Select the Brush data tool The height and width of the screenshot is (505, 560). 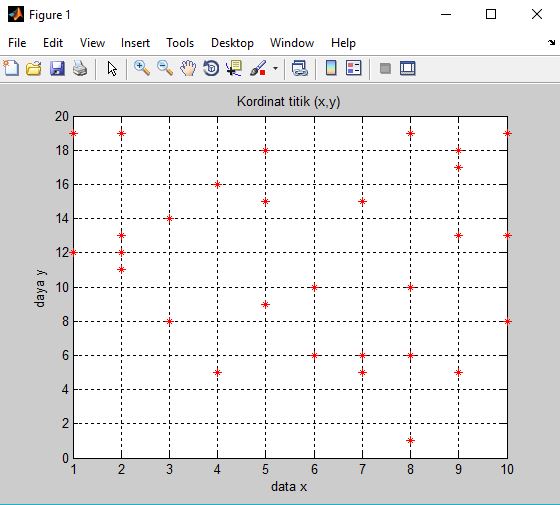point(258,68)
